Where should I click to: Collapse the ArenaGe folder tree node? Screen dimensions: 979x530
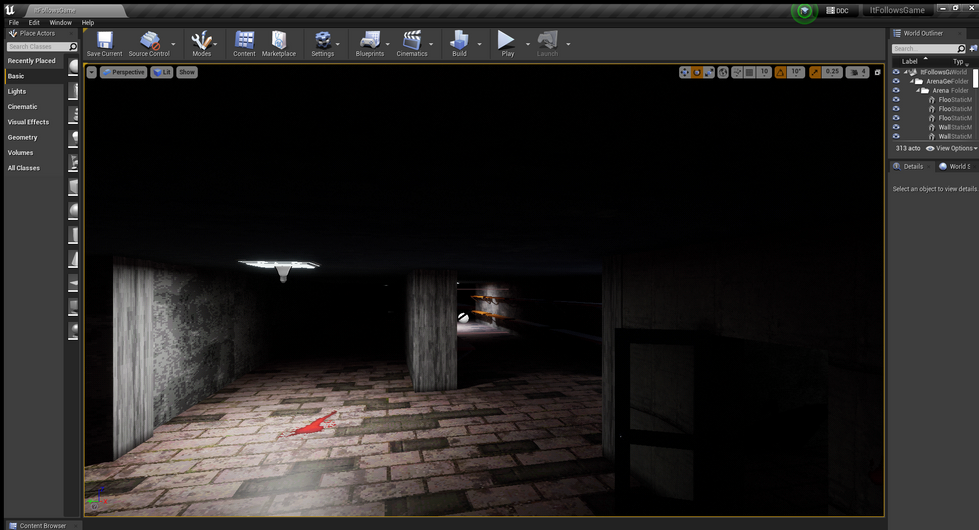click(912, 81)
